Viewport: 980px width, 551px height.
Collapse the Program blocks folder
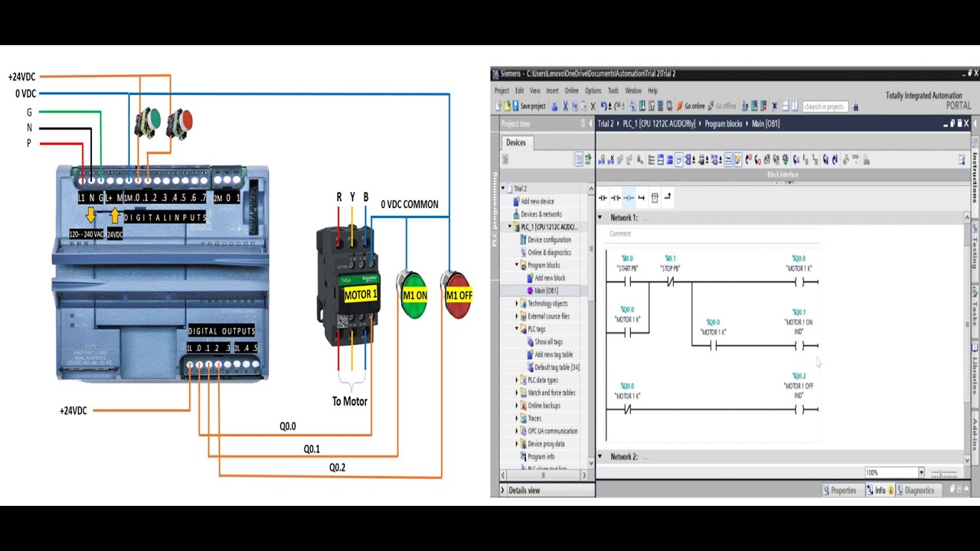(x=517, y=266)
